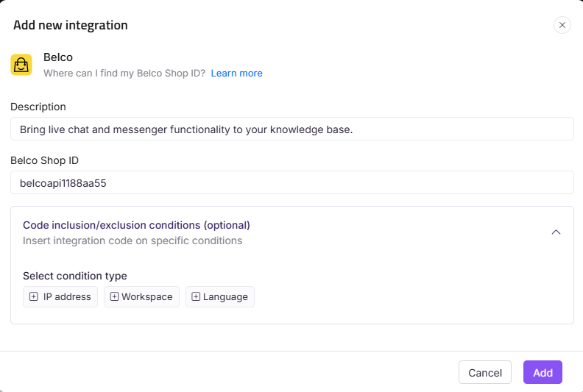Click the Belco shopping bag icon
The image size is (583, 392).
pyautogui.click(x=21, y=65)
